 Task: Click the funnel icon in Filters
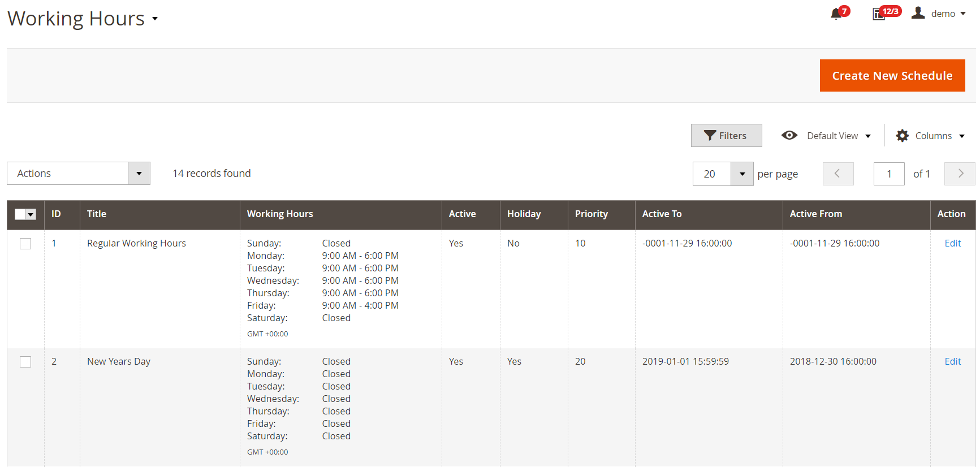coord(710,136)
